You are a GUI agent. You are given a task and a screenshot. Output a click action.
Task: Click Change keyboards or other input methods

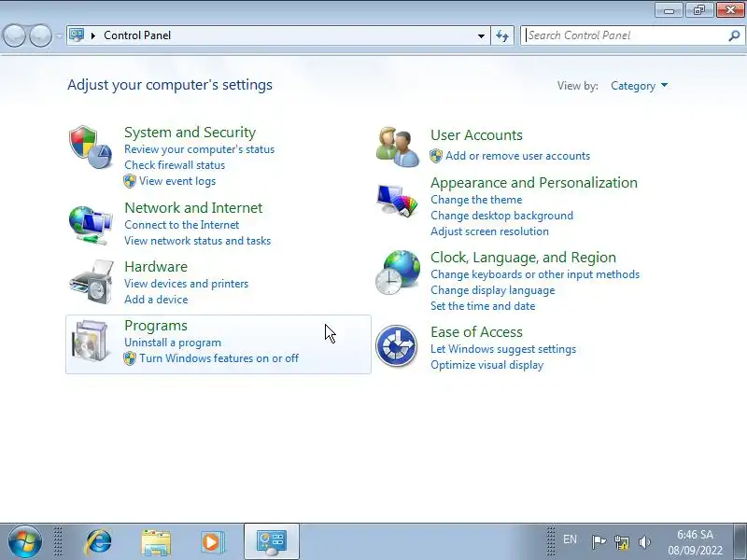[535, 274]
